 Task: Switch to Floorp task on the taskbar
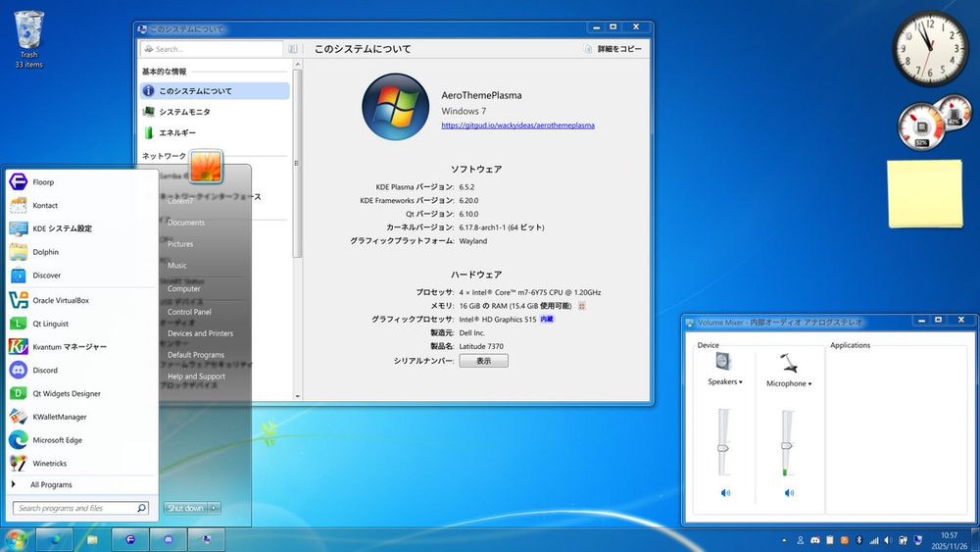(x=130, y=539)
